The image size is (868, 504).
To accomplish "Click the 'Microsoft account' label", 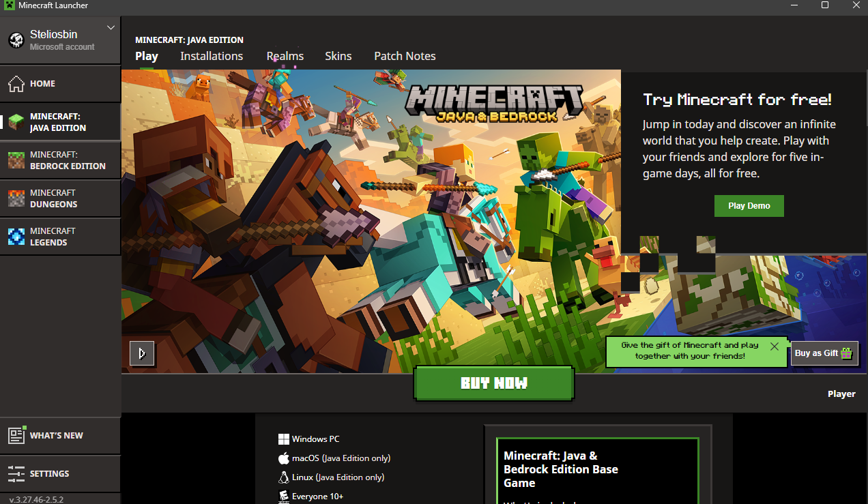I will point(62,47).
